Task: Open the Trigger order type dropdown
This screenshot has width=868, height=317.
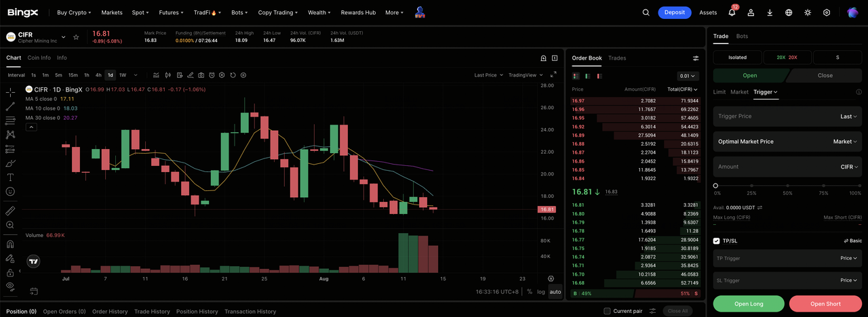Action: pyautogui.click(x=765, y=91)
